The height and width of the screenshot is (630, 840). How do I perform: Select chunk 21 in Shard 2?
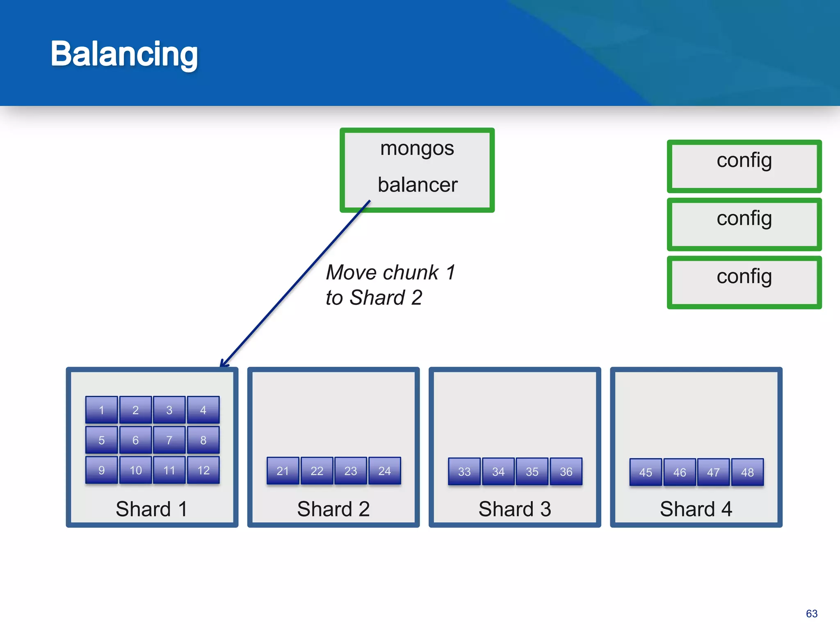coord(283,471)
